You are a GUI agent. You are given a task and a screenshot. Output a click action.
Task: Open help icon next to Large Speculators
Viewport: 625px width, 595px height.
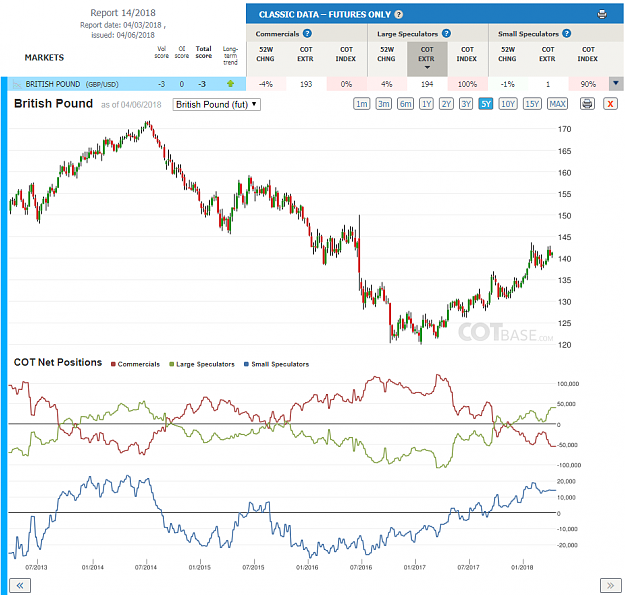[x=446, y=33]
